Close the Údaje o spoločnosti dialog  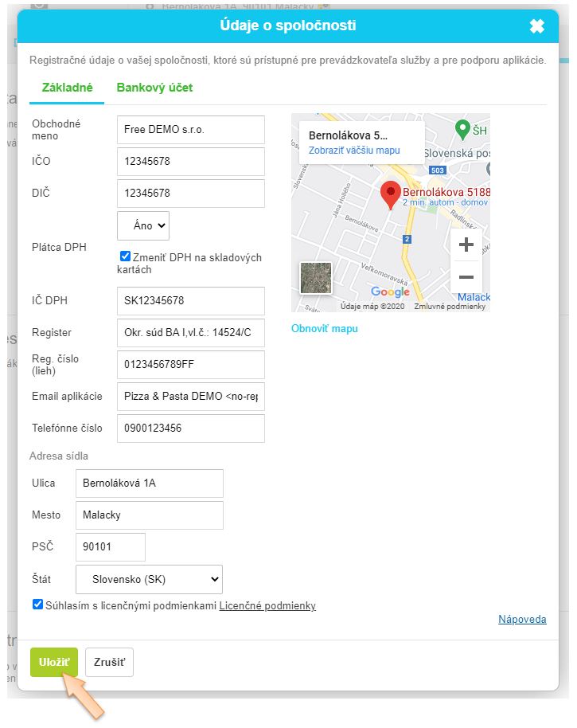coord(537,26)
